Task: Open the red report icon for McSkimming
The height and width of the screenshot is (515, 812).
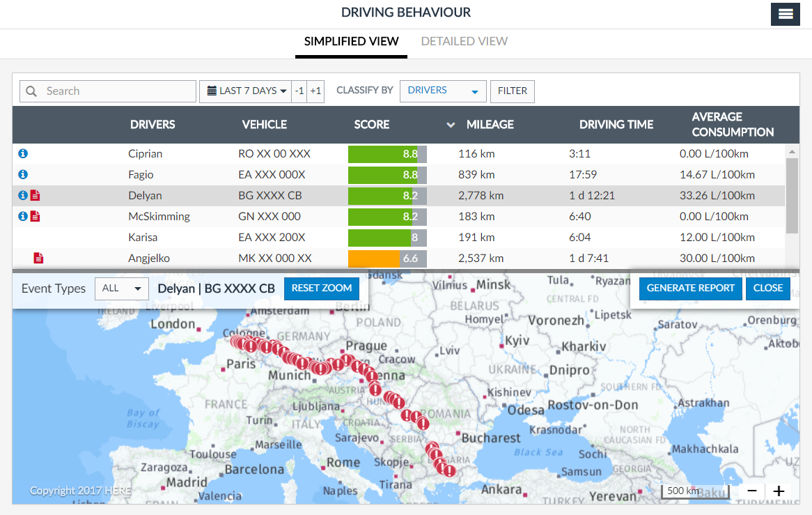Action: tap(35, 217)
